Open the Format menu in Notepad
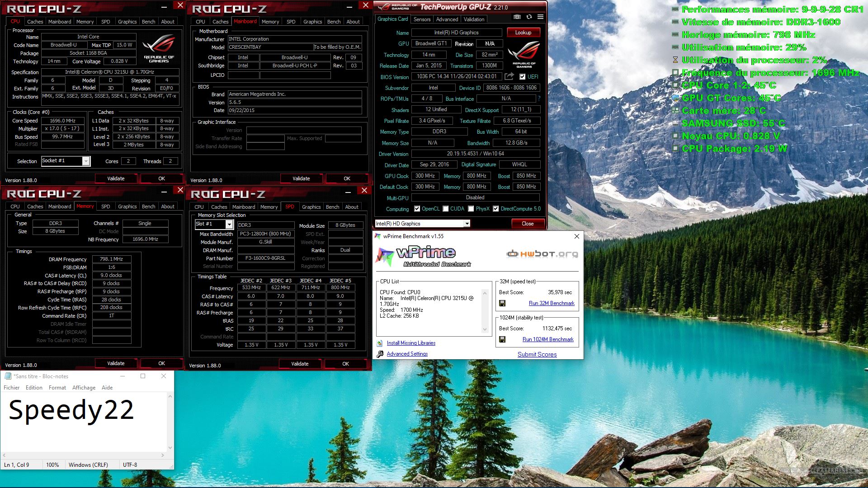This screenshot has height=488, width=868. (x=57, y=388)
